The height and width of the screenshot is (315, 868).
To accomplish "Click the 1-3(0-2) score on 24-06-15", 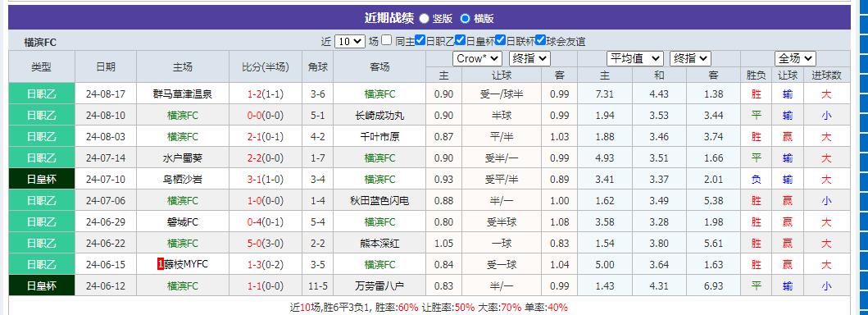I will [x=266, y=265].
